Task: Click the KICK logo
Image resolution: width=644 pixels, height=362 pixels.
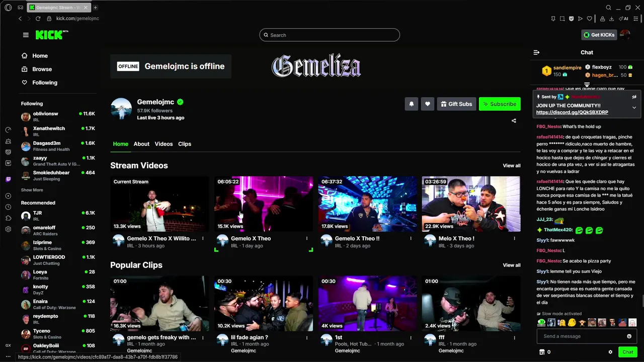Action: [52, 35]
